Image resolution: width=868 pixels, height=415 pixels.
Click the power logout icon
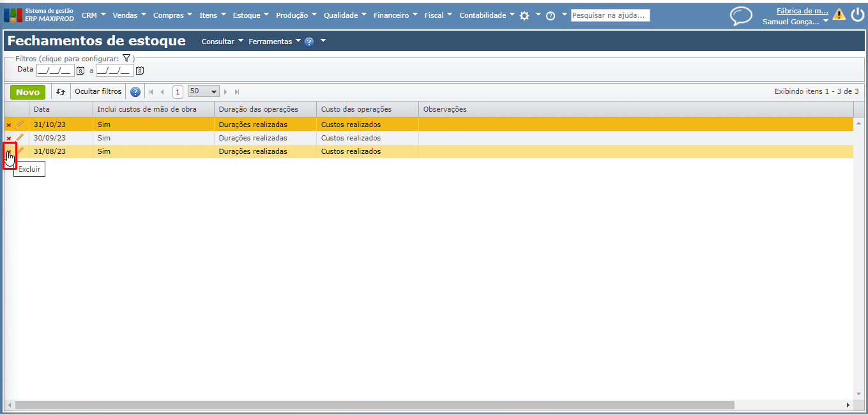pyautogui.click(x=857, y=15)
